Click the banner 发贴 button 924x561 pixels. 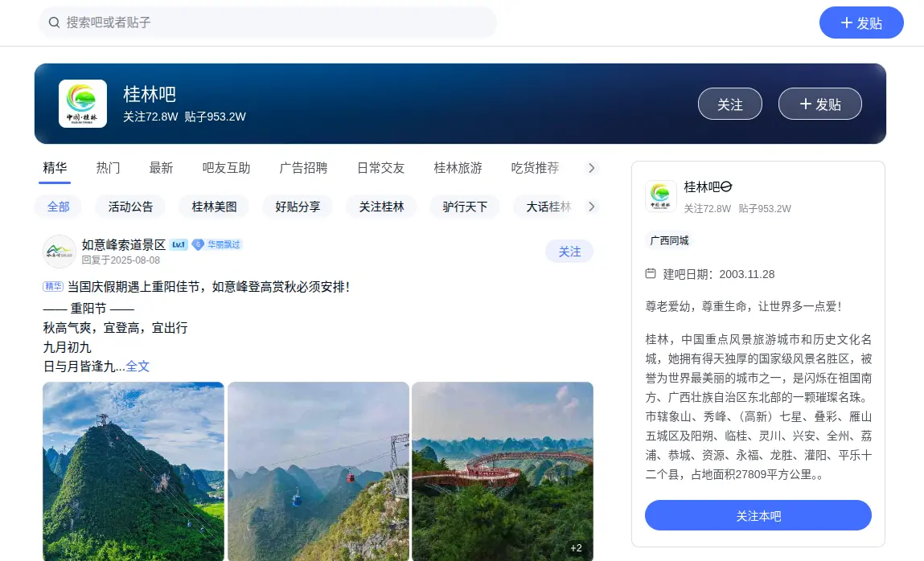(x=819, y=104)
